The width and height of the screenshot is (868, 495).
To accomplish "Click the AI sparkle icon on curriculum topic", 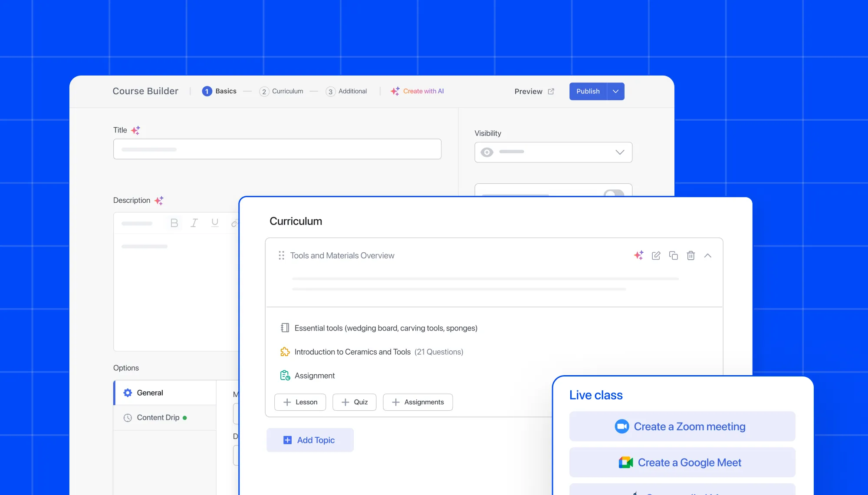I will 638,255.
